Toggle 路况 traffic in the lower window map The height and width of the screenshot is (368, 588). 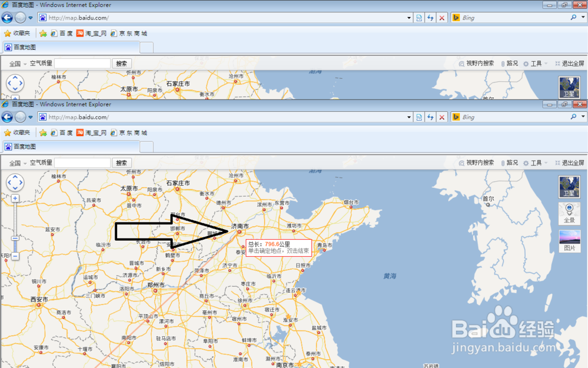pyautogui.click(x=509, y=163)
